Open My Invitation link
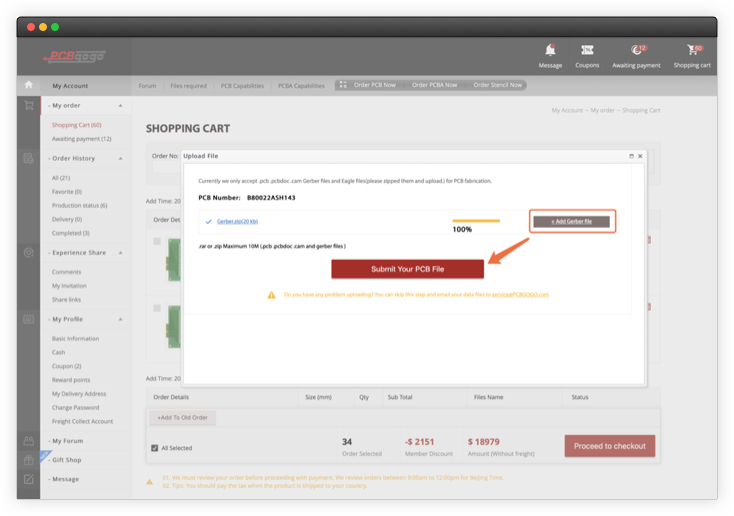This screenshot has width=734, height=516. (x=69, y=286)
